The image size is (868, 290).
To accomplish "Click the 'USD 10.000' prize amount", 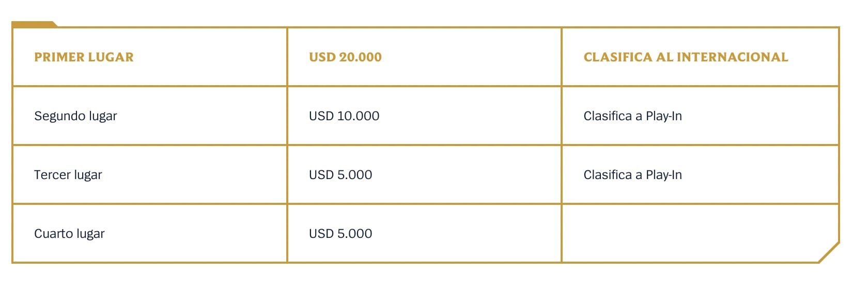I will (x=344, y=116).
